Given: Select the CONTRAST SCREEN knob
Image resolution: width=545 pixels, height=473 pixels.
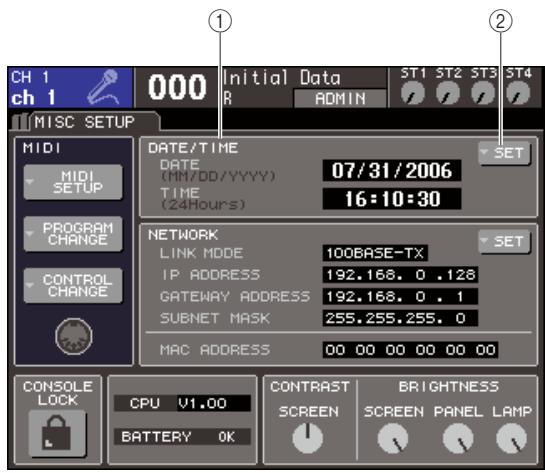Looking at the screenshot, I should point(308,438).
